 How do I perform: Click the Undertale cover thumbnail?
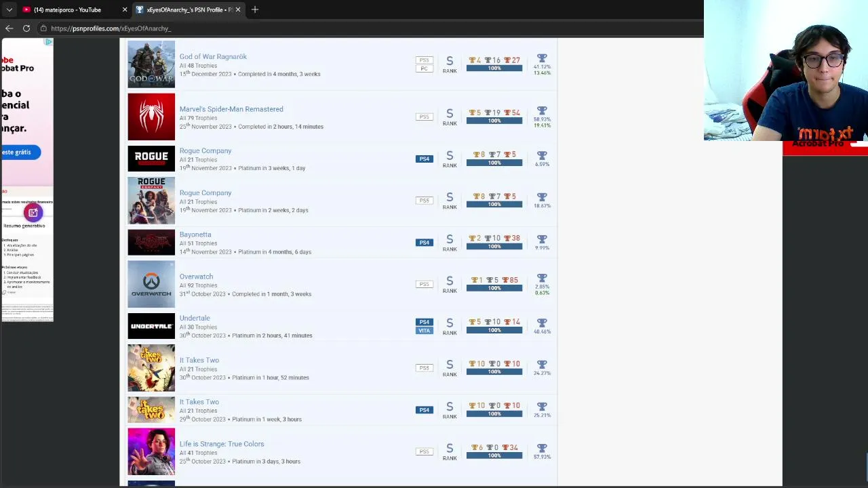click(x=151, y=326)
